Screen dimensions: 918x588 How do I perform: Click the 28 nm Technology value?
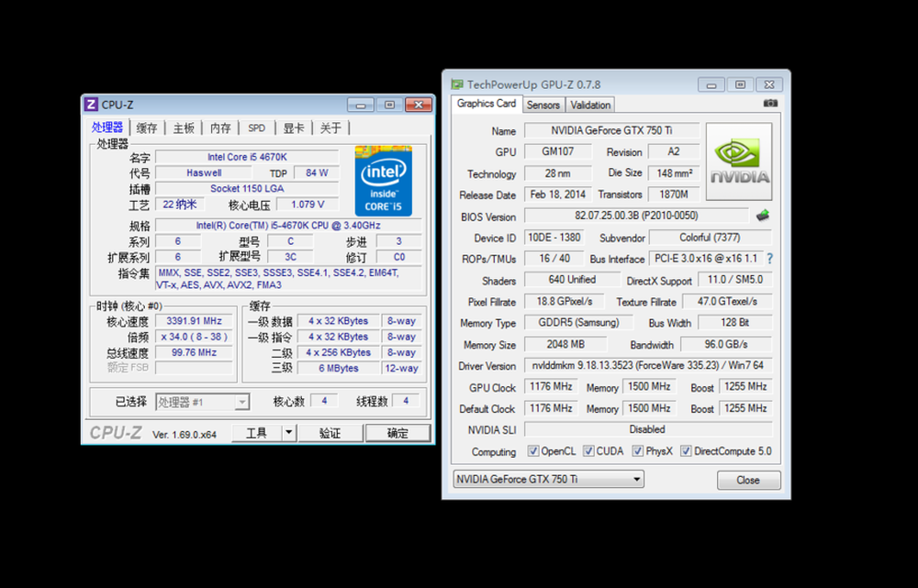[x=558, y=173]
